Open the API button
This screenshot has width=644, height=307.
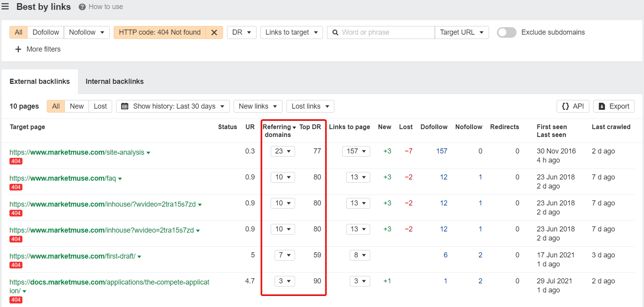point(573,106)
